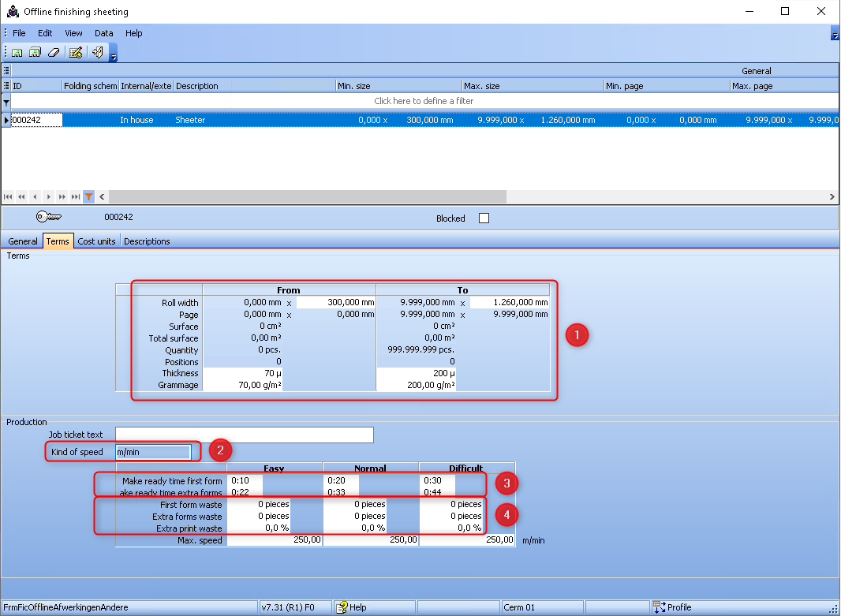Click the Description column header
Screen dimensions: 841x616
(255, 86)
